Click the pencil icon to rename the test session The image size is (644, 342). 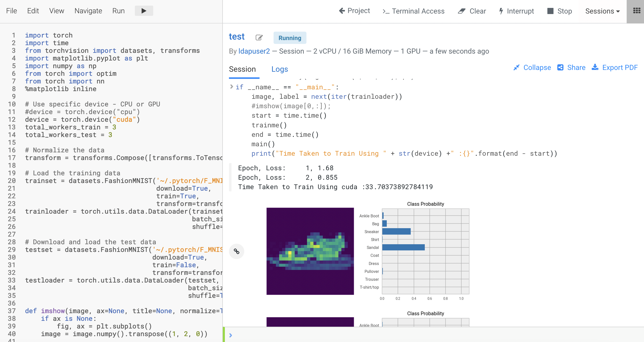[259, 38]
